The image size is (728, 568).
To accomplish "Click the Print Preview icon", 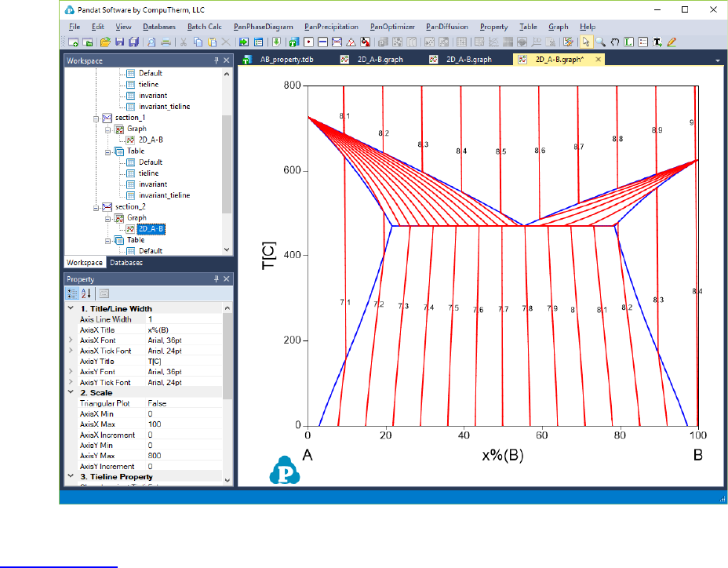I will click(151, 42).
